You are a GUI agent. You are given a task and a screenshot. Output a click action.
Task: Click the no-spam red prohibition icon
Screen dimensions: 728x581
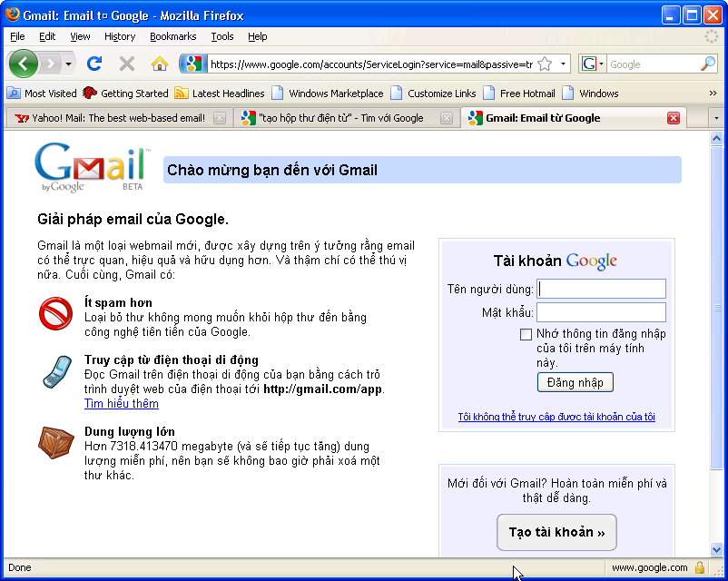(55, 314)
